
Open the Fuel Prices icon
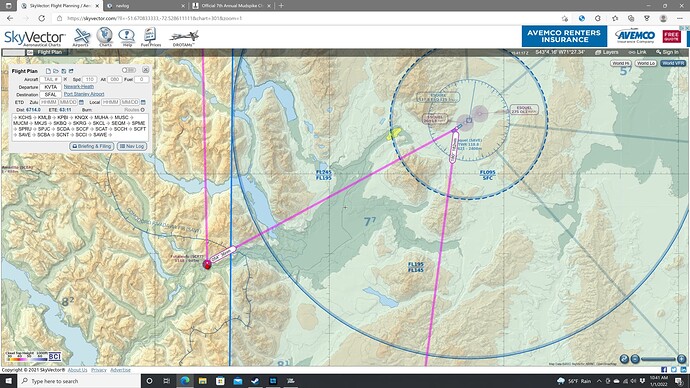click(x=150, y=37)
